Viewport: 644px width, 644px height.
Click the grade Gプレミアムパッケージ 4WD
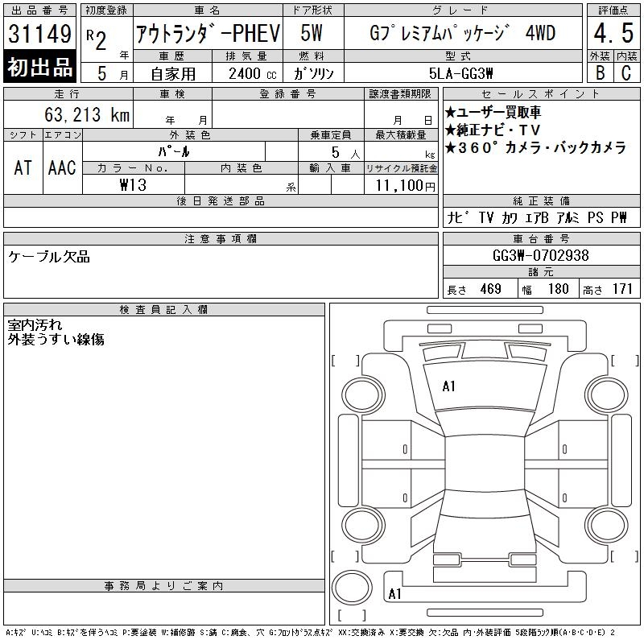coord(463,33)
